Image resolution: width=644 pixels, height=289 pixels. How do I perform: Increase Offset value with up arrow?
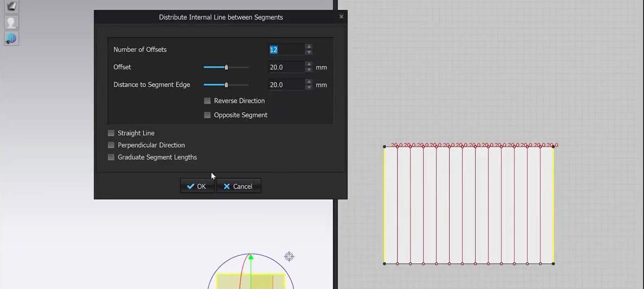click(x=309, y=65)
